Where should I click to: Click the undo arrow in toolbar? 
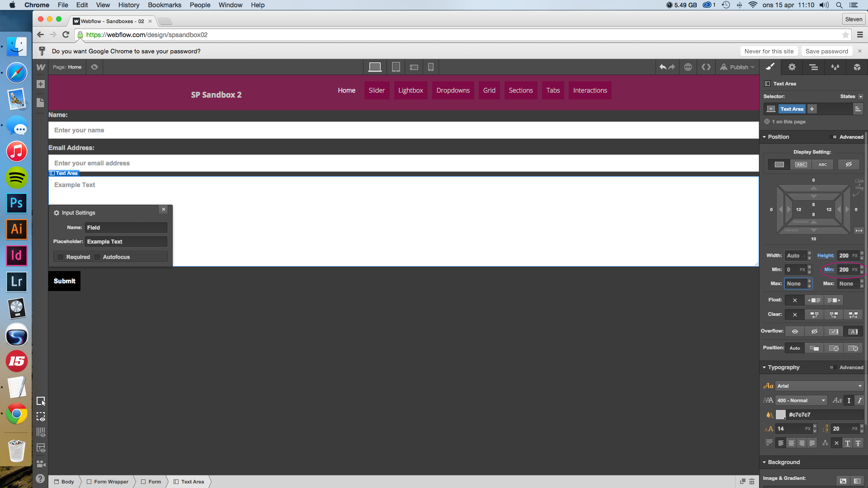(663, 67)
